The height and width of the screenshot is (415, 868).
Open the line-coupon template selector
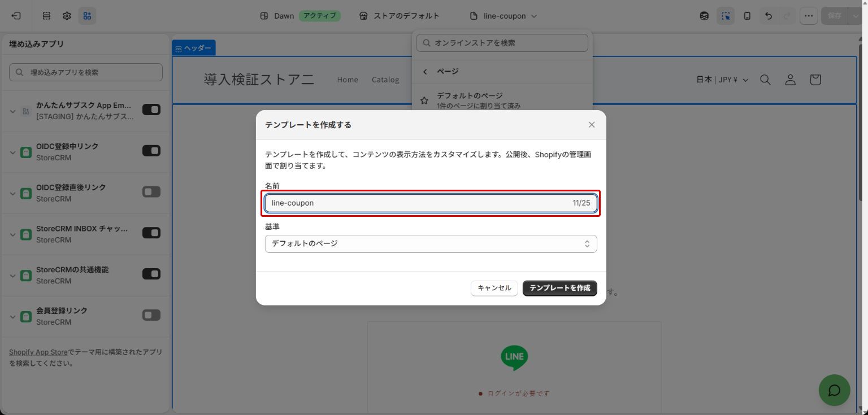pos(503,16)
